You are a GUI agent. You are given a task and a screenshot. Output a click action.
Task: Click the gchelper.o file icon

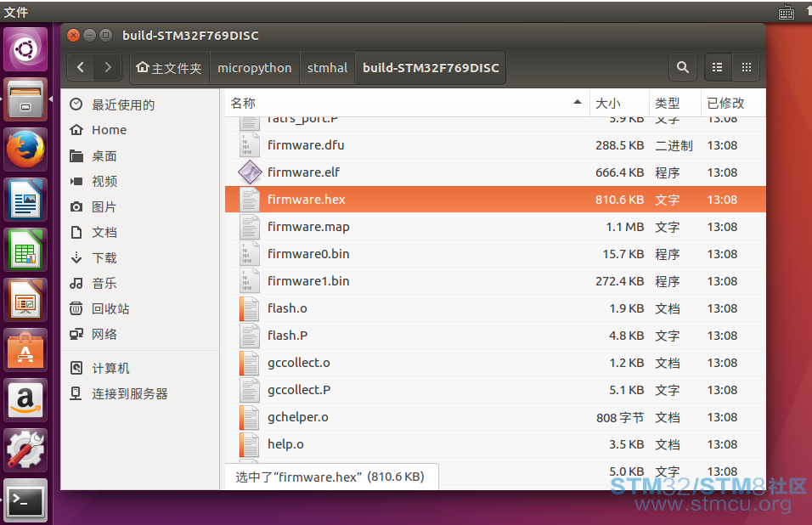pyautogui.click(x=249, y=417)
